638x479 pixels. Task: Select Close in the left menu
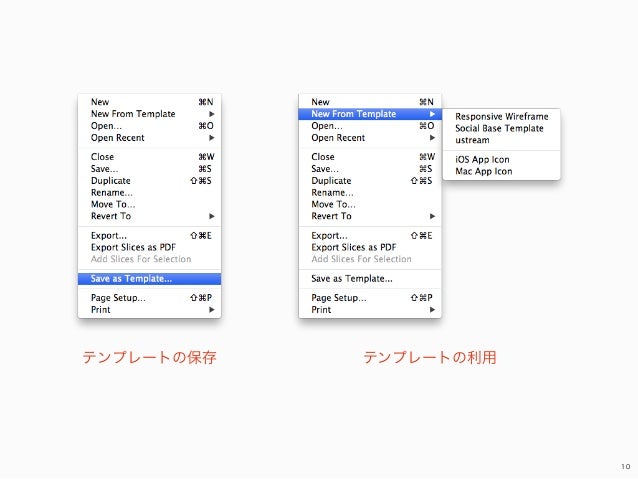tap(149, 157)
